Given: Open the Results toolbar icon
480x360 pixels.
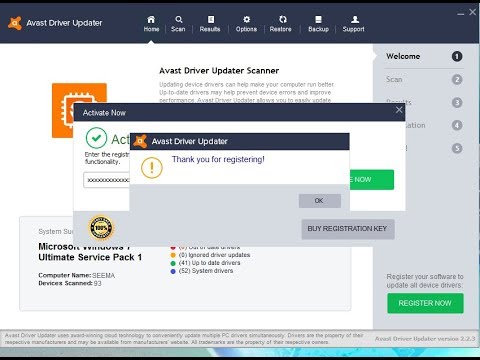Looking at the screenshot, I should click(211, 19).
